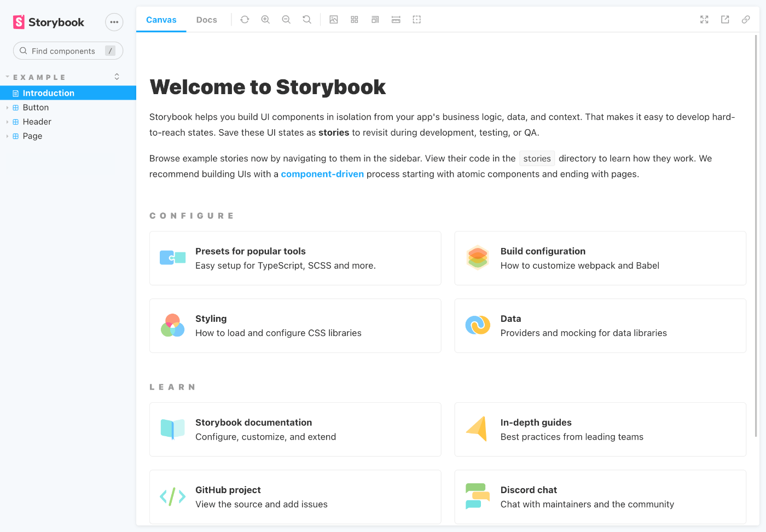Screen dimensions: 766x532
Task: Click the In-depth guides paper plane icon
Action: click(477, 429)
